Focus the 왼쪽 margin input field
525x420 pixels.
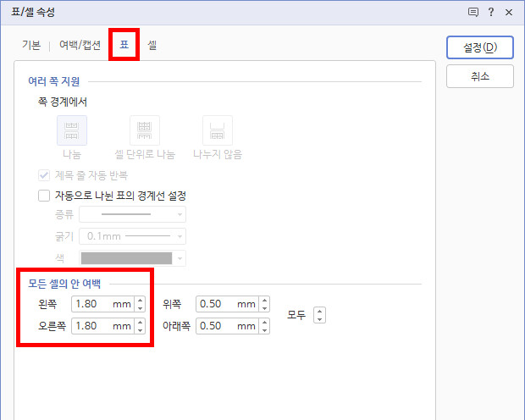(x=102, y=304)
